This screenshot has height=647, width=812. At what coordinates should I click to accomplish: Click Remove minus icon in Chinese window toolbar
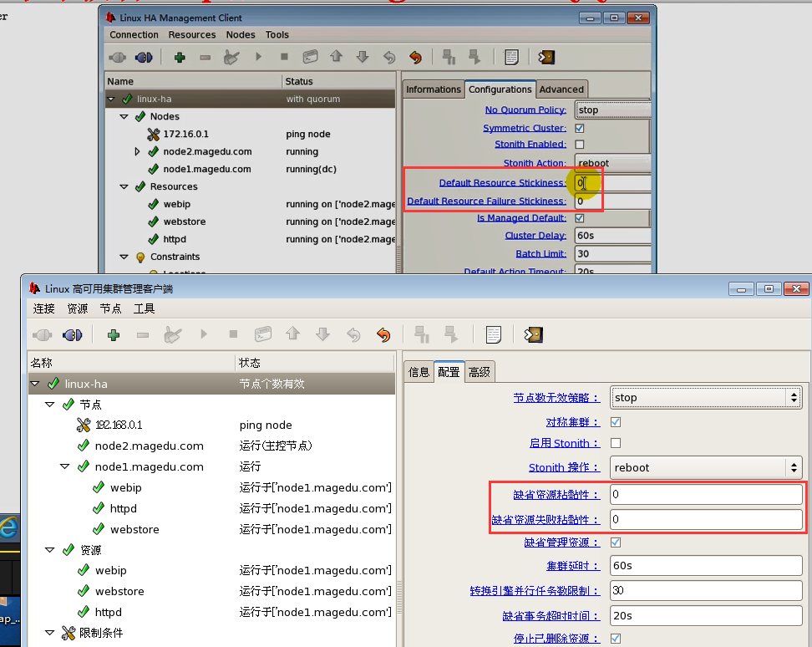point(143,335)
